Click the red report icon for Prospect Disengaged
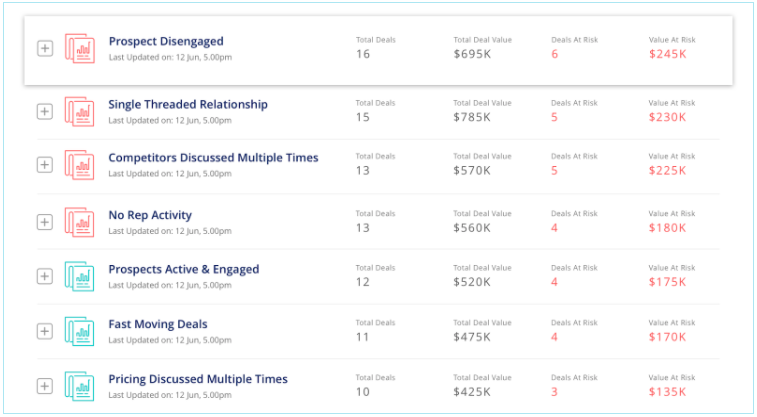This screenshot has height=417, width=757. pos(80,48)
